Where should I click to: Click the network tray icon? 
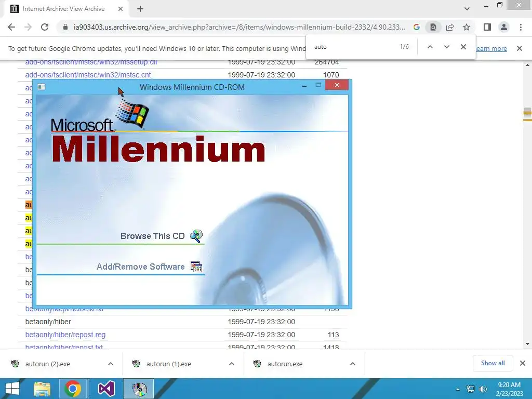[x=471, y=389]
